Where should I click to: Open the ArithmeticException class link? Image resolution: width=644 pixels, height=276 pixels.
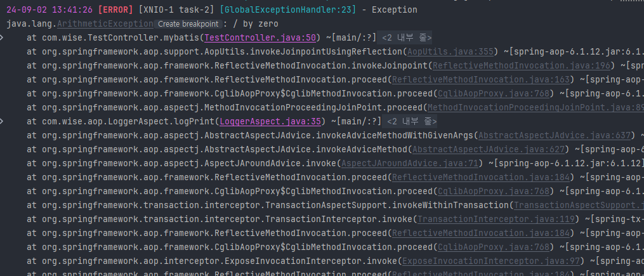105,24
